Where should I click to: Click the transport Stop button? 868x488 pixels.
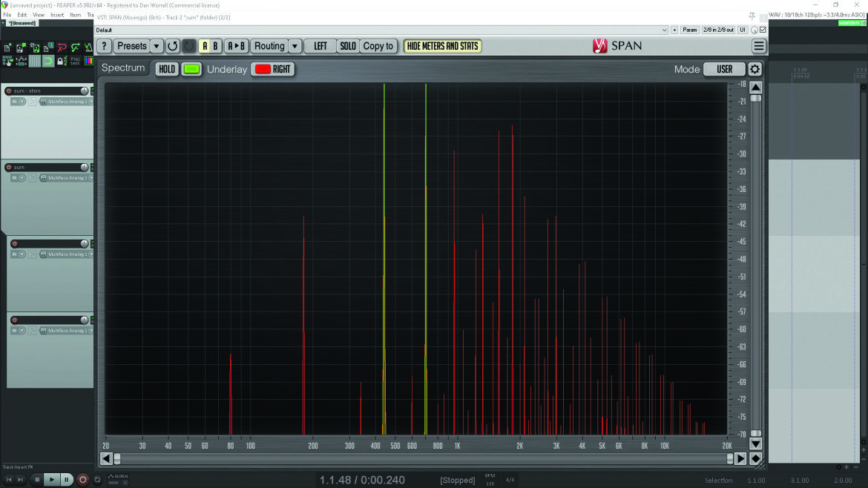(x=37, y=480)
